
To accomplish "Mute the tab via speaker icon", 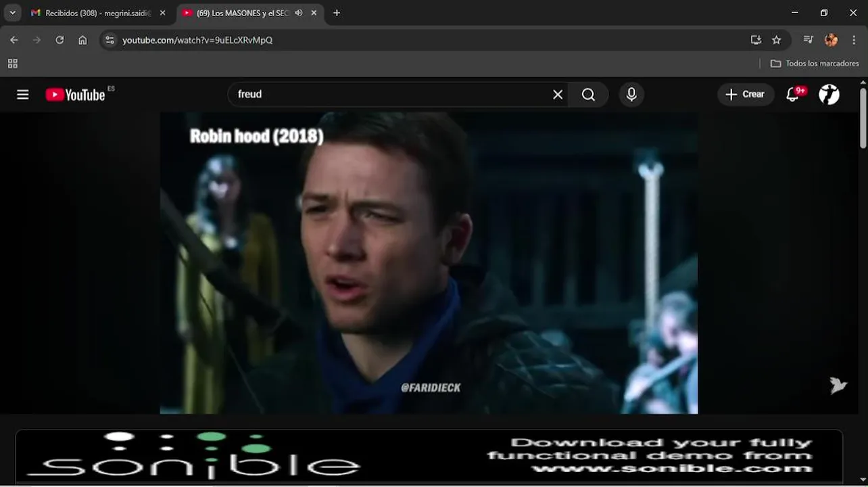I will click(299, 13).
